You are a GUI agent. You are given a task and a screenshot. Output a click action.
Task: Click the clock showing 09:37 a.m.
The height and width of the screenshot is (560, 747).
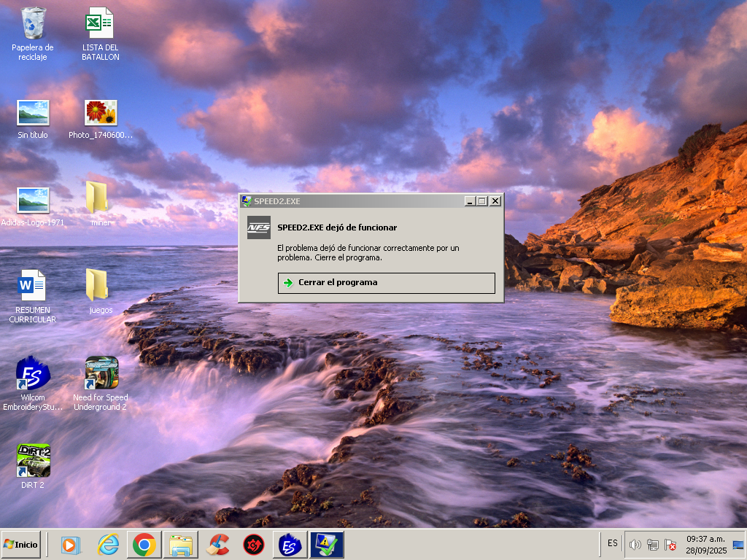click(705, 544)
